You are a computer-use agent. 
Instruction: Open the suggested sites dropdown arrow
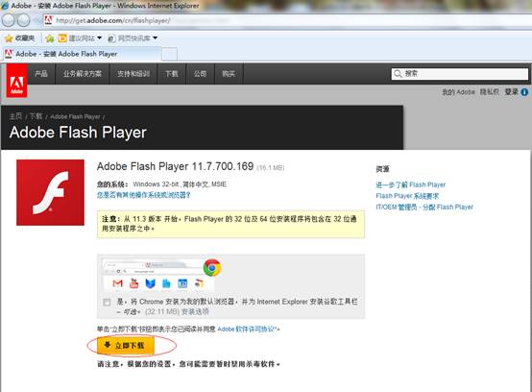pos(99,38)
